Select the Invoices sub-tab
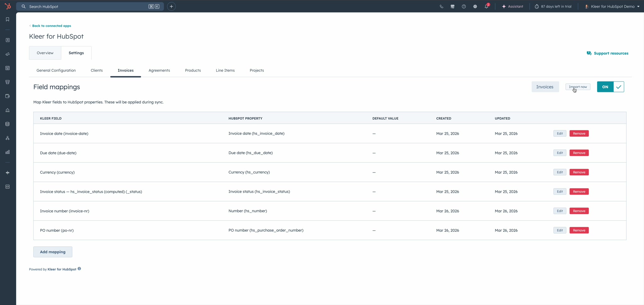The image size is (644, 305). pyautogui.click(x=125, y=71)
